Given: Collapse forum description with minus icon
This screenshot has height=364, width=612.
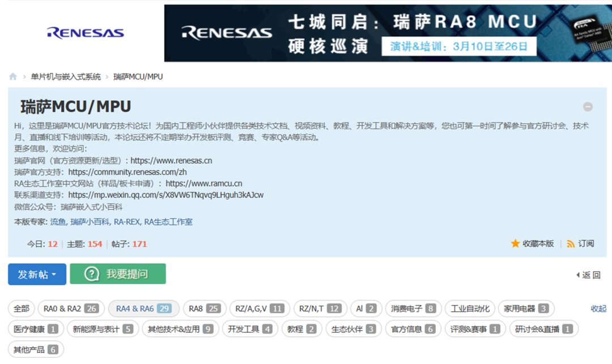Looking at the screenshot, I should point(588,106).
